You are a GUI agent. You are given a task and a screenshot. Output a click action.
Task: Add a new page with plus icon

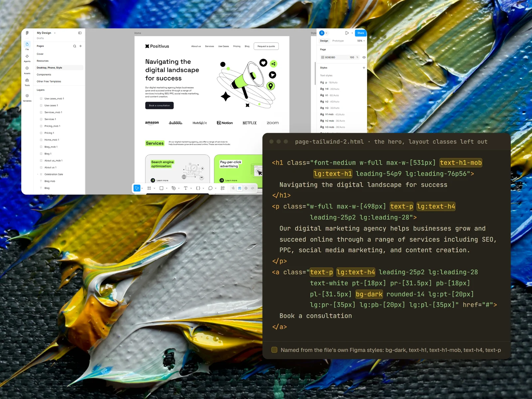click(x=80, y=46)
